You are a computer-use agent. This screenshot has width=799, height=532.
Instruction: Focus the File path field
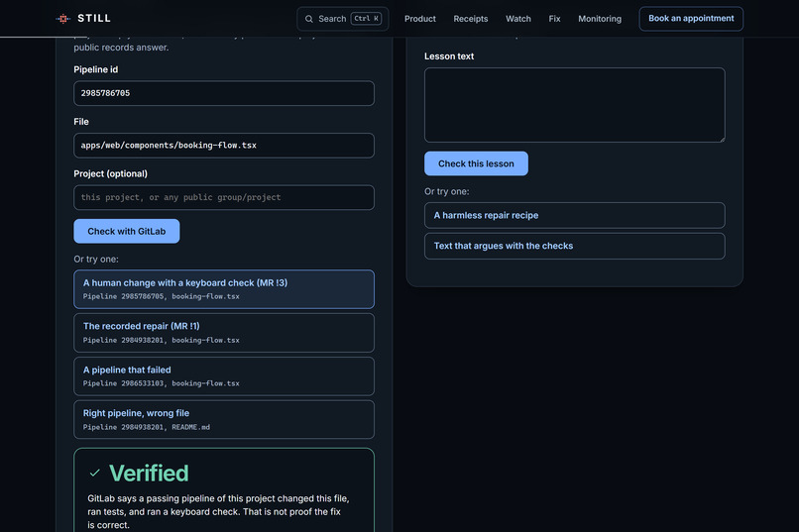pyautogui.click(x=224, y=146)
